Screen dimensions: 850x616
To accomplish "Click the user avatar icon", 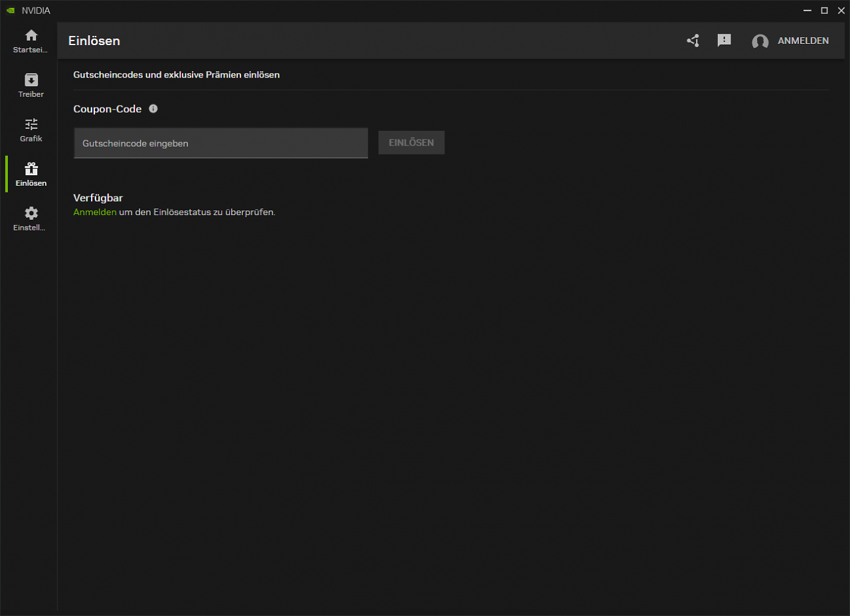I will point(760,41).
